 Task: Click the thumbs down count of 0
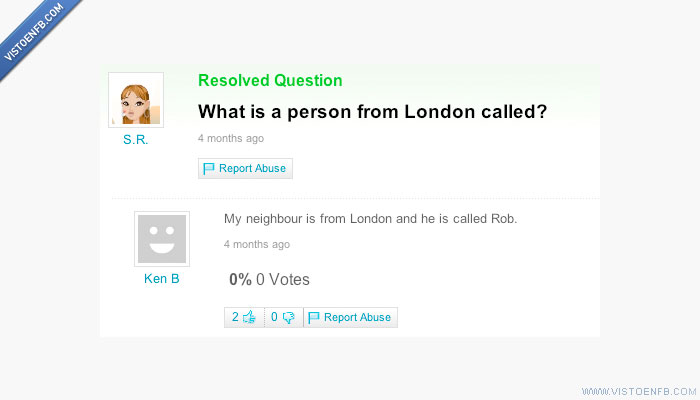click(274, 317)
